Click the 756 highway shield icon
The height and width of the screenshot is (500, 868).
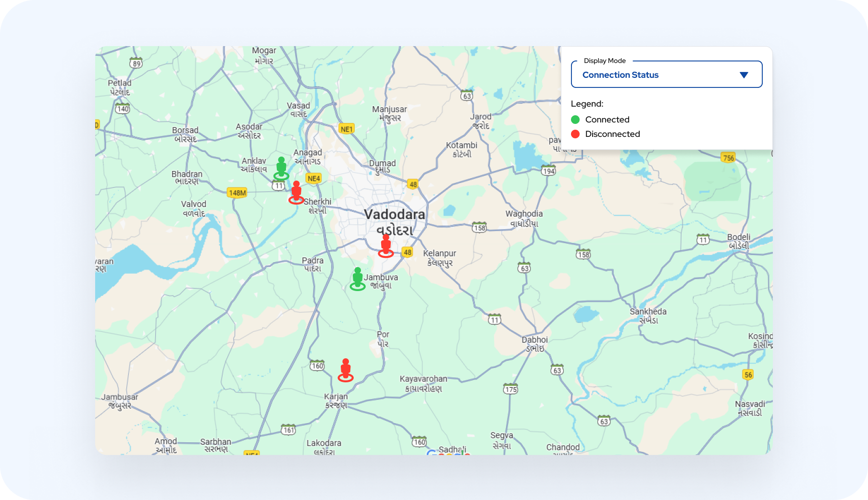[x=728, y=158]
